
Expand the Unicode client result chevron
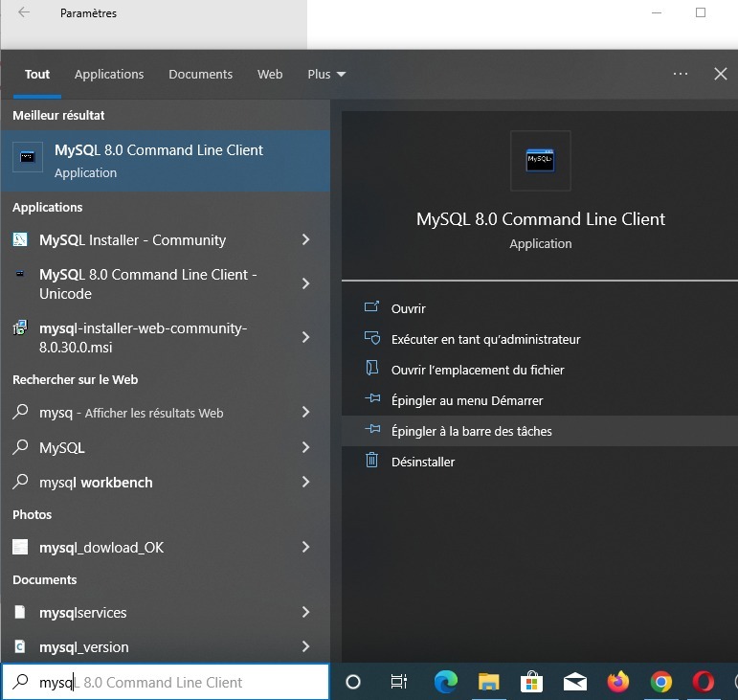coord(306,283)
